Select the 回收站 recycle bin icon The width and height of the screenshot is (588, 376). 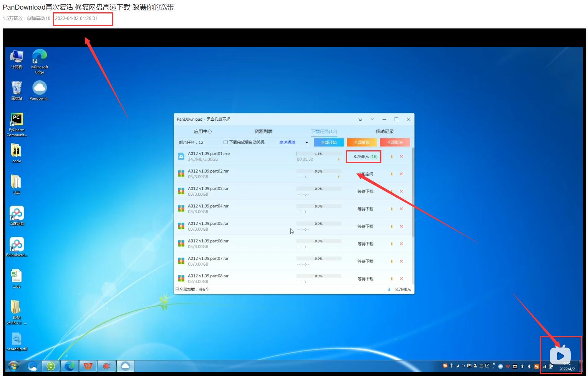17,90
